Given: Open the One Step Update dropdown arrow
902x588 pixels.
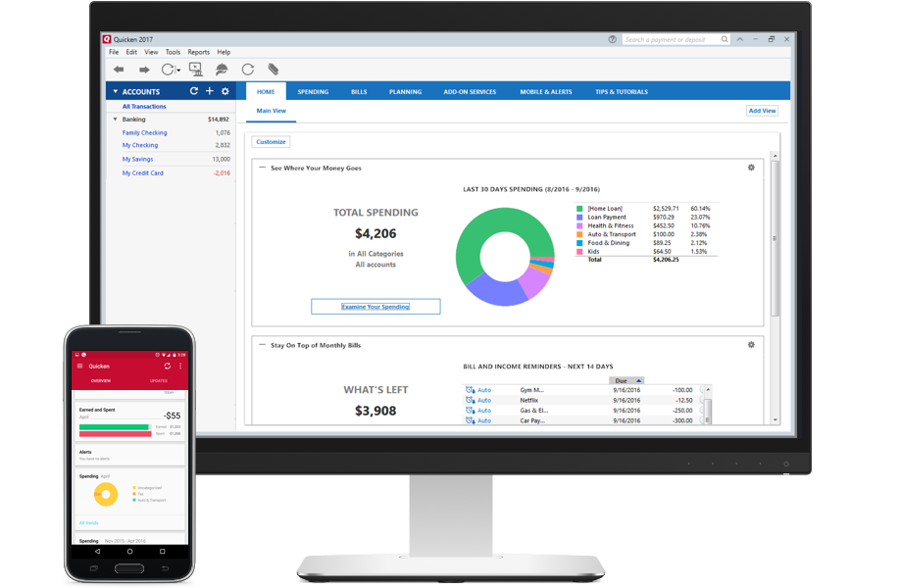Looking at the screenshot, I should coord(178,71).
